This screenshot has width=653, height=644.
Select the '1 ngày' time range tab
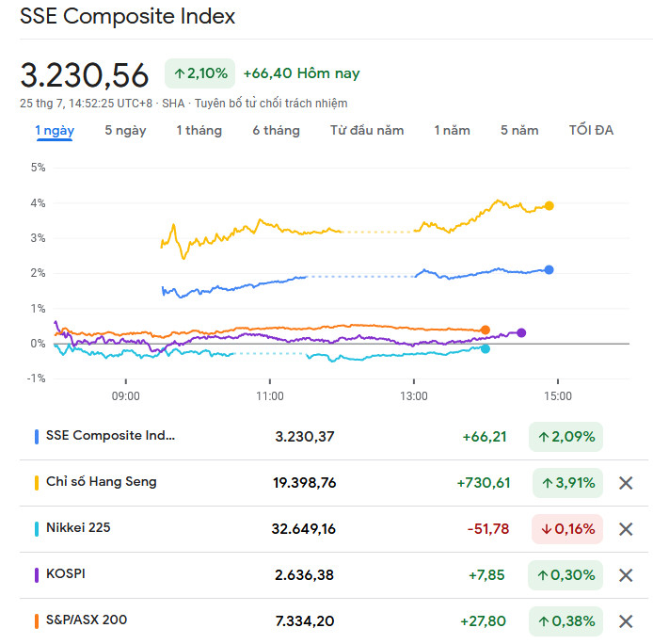click(x=55, y=131)
